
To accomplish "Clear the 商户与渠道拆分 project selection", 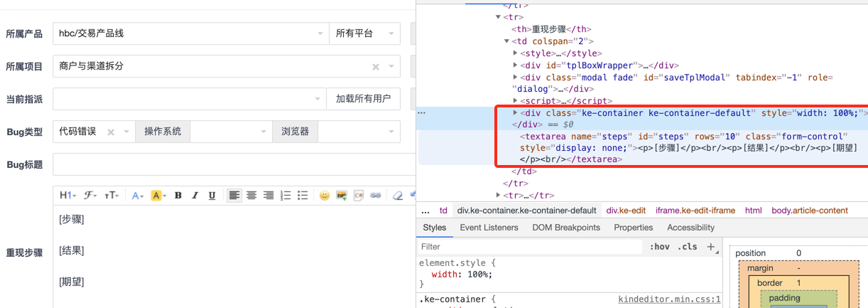I will pyautogui.click(x=376, y=67).
